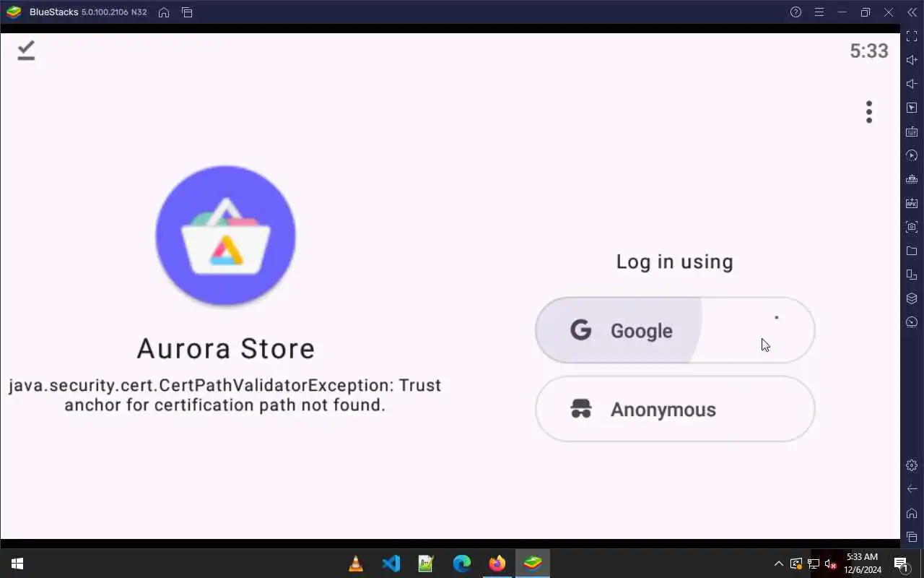The width and height of the screenshot is (924, 578).
Task: Log in using Anonymous account
Action: [x=675, y=409]
